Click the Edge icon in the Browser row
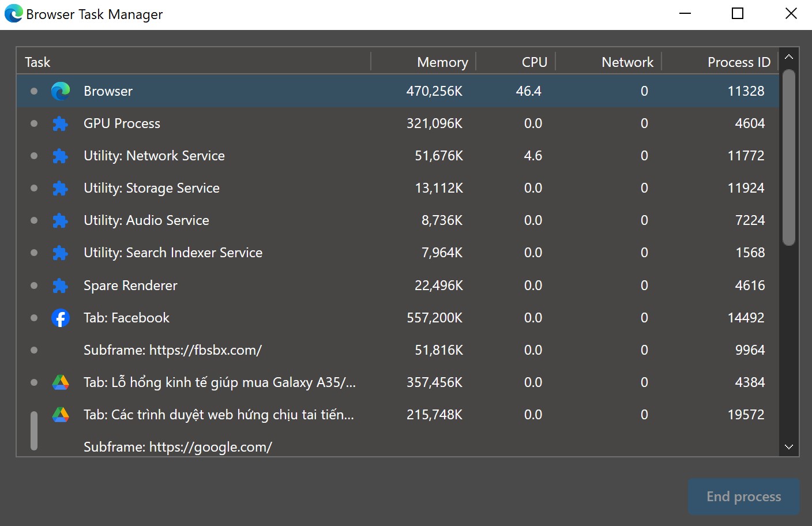Viewport: 812px width, 526px height. pyautogui.click(x=61, y=91)
